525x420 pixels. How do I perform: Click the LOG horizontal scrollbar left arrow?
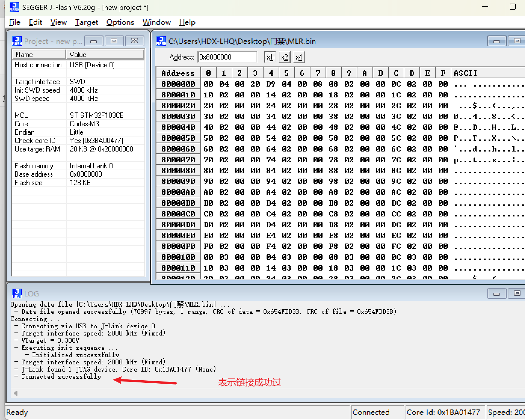tap(16, 393)
